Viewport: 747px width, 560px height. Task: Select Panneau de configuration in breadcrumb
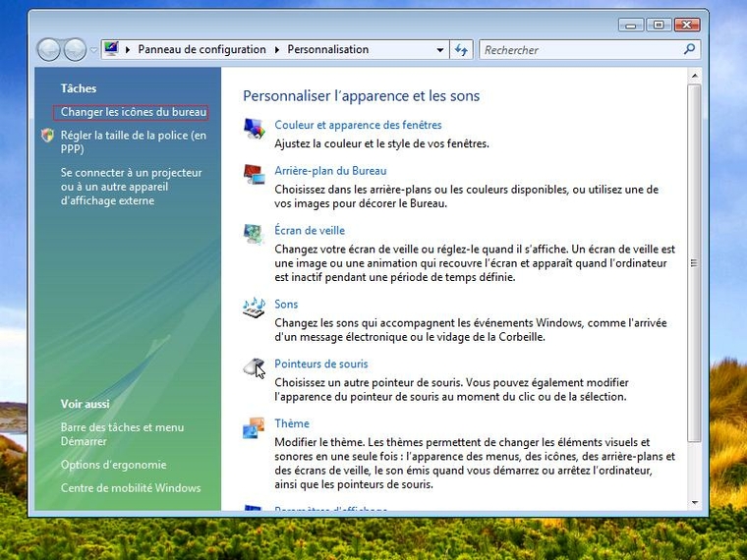coord(202,49)
